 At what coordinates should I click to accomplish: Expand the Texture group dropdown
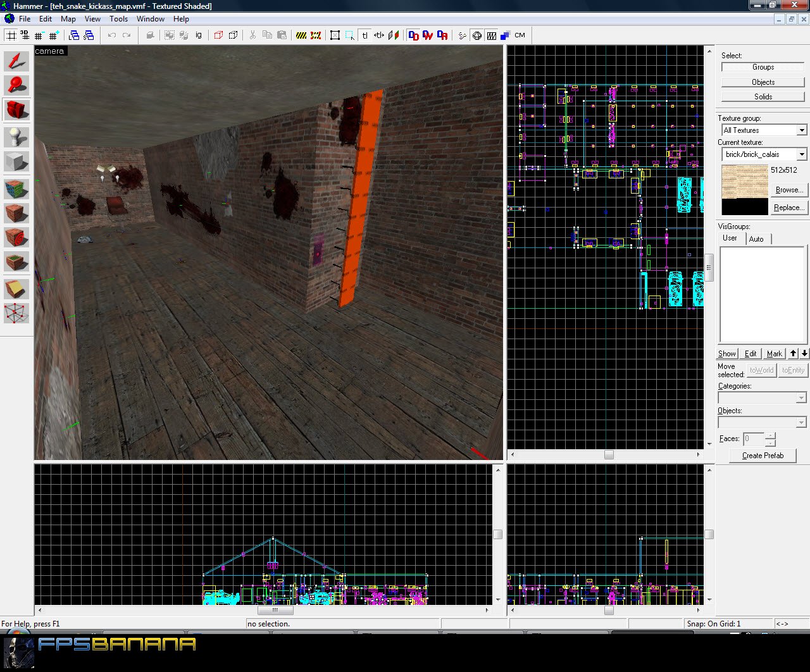click(802, 130)
